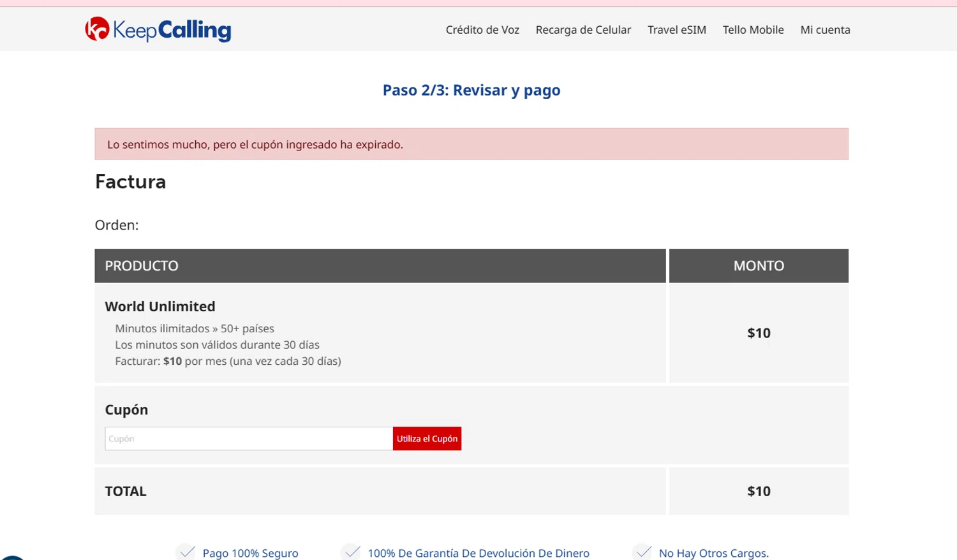Select the expired coupon error message
This screenshot has width=957, height=560.
(x=471, y=144)
